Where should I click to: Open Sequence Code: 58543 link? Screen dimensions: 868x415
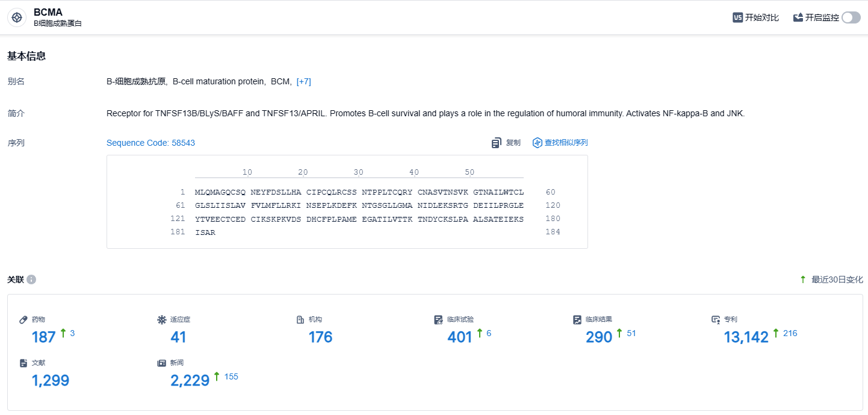tap(150, 143)
